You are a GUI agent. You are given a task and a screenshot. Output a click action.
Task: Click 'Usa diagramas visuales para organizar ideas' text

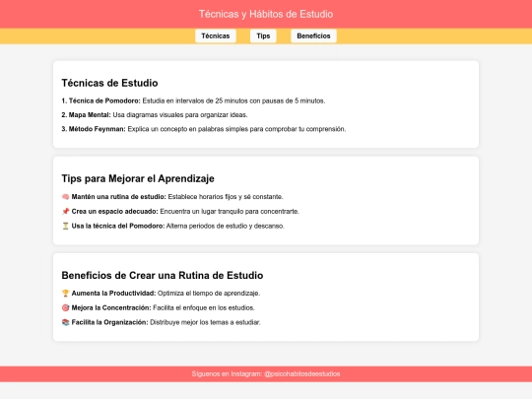coord(180,115)
